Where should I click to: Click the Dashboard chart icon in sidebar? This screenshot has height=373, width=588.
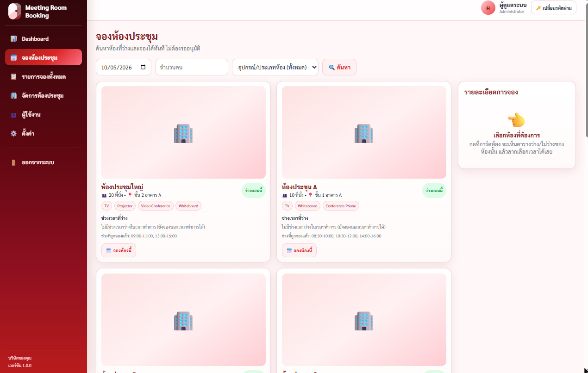(x=13, y=39)
